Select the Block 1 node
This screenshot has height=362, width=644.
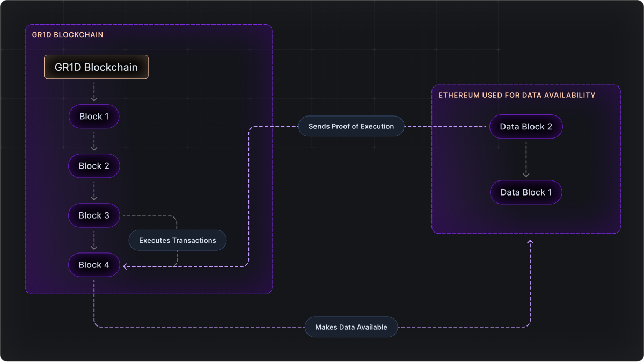[x=94, y=117]
